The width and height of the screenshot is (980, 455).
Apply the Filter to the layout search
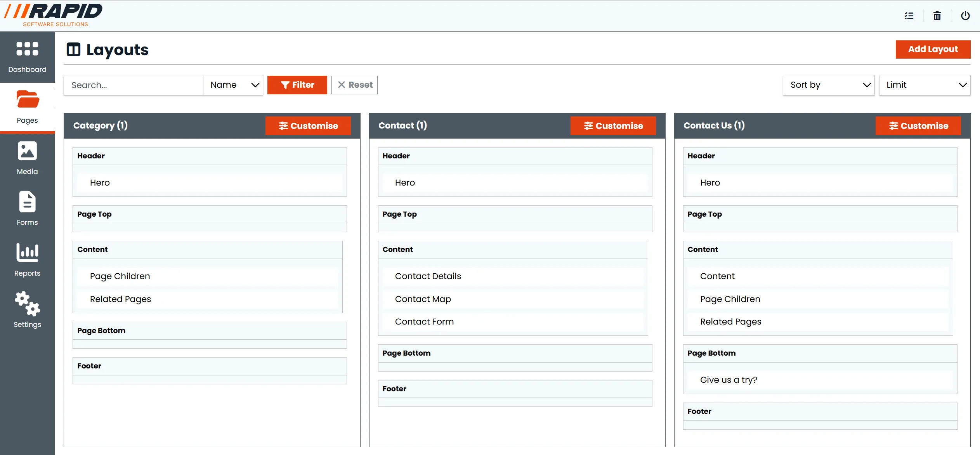297,85
